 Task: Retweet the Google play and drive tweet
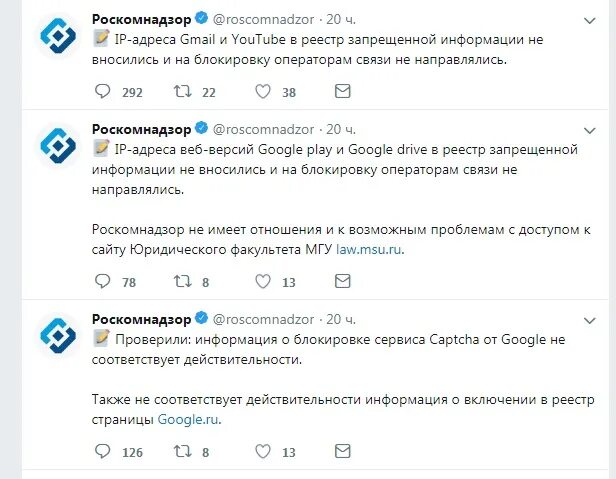[183, 281]
